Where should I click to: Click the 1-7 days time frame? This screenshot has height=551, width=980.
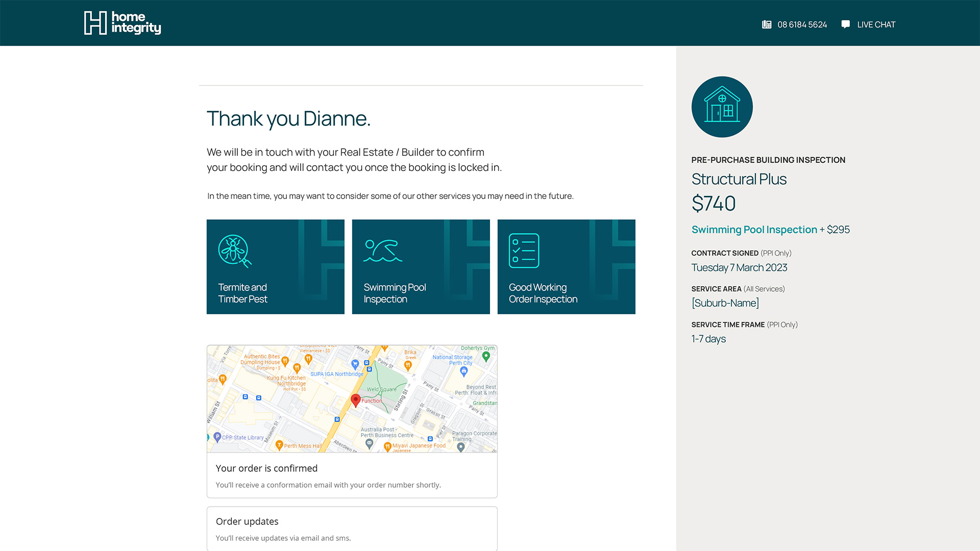708,339
